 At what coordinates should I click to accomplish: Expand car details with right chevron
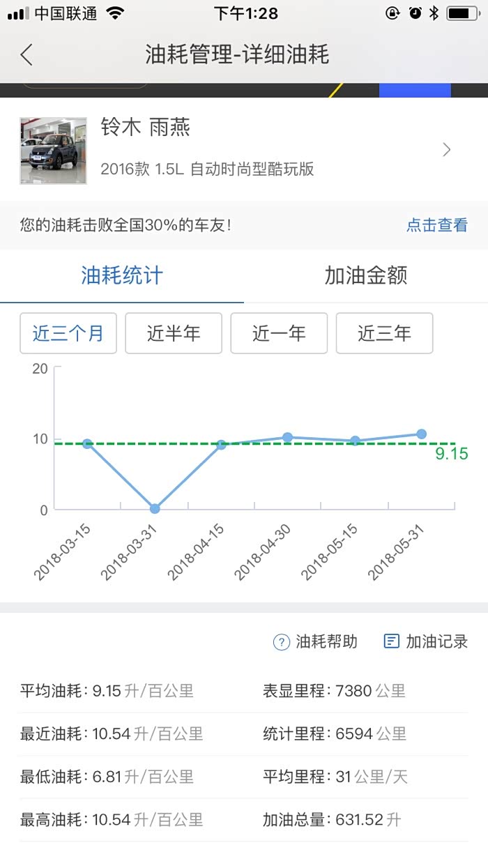[x=447, y=150]
